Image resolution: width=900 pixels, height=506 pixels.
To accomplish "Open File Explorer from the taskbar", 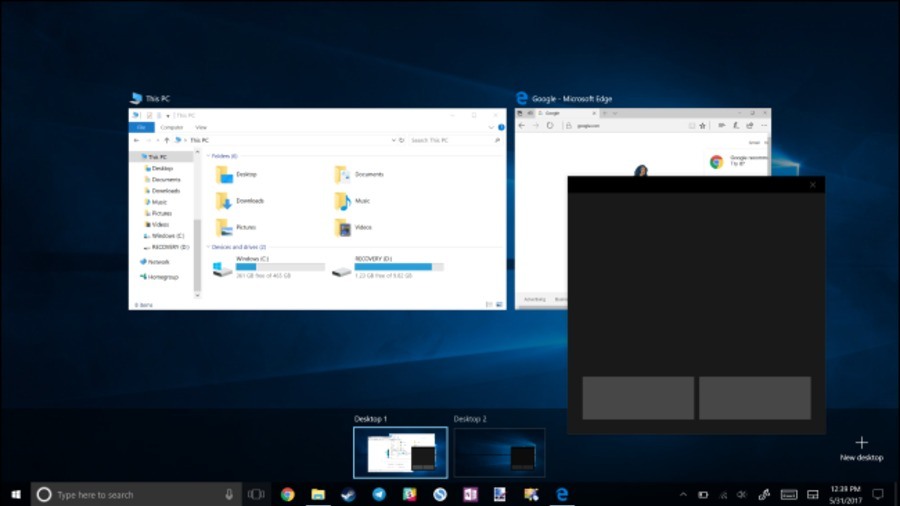I will [x=318, y=494].
